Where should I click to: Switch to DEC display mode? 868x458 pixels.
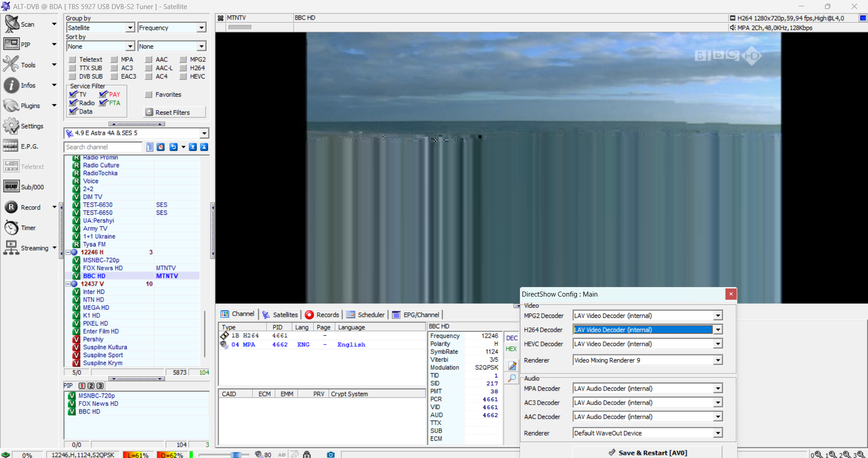(511, 338)
